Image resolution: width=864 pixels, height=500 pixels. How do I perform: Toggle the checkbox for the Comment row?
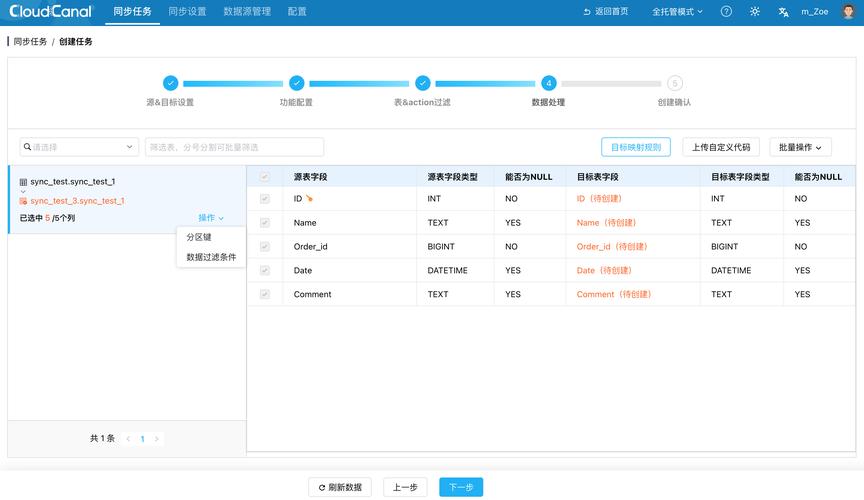[264, 294]
